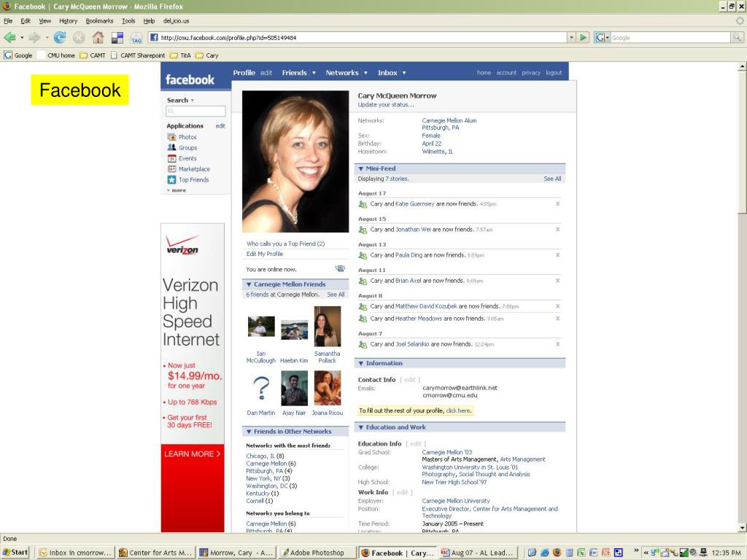Click the page scrollbar down arrow
This screenshot has width=747, height=560.
742,528
